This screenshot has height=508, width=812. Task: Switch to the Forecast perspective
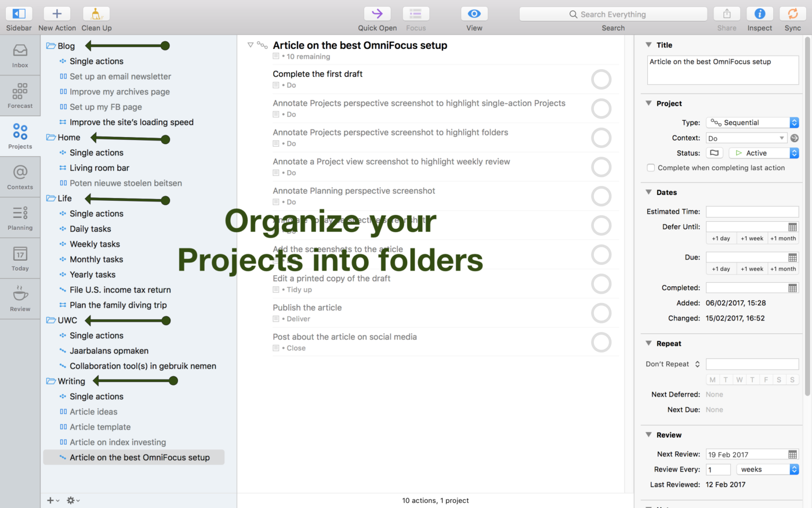click(20, 96)
